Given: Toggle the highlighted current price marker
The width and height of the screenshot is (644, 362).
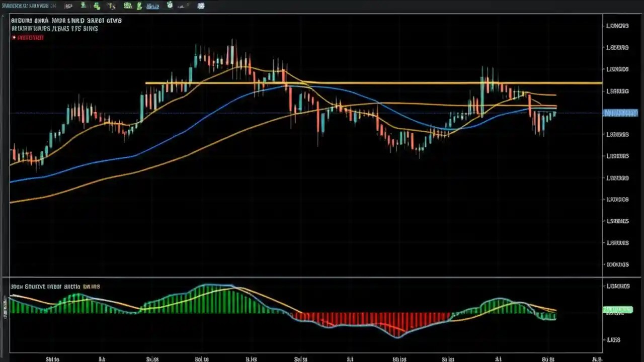Looking at the screenshot, I should click(620, 113).
